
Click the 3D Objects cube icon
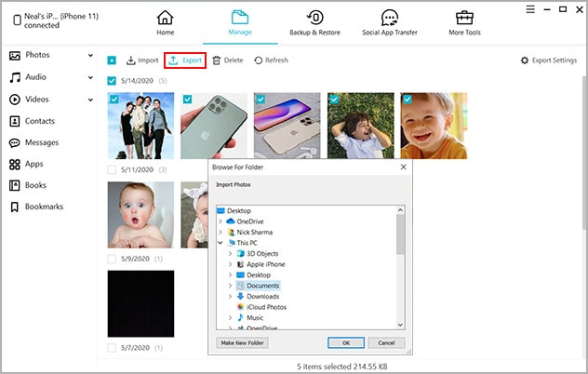pos(240,254)
